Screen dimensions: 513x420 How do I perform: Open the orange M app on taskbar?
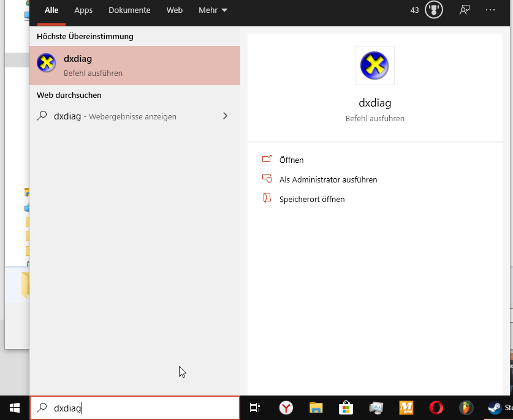[406, 408]
